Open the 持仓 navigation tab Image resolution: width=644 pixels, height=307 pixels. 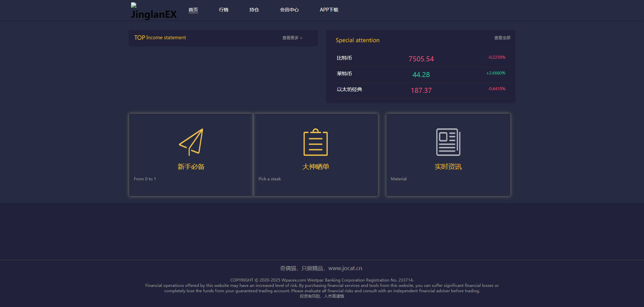[254, 10]
